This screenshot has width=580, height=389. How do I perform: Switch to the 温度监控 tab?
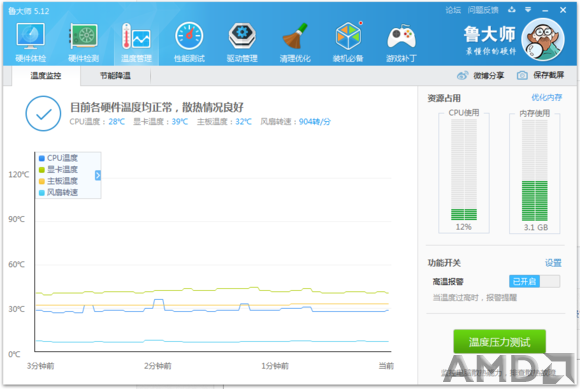click(46, 76)
